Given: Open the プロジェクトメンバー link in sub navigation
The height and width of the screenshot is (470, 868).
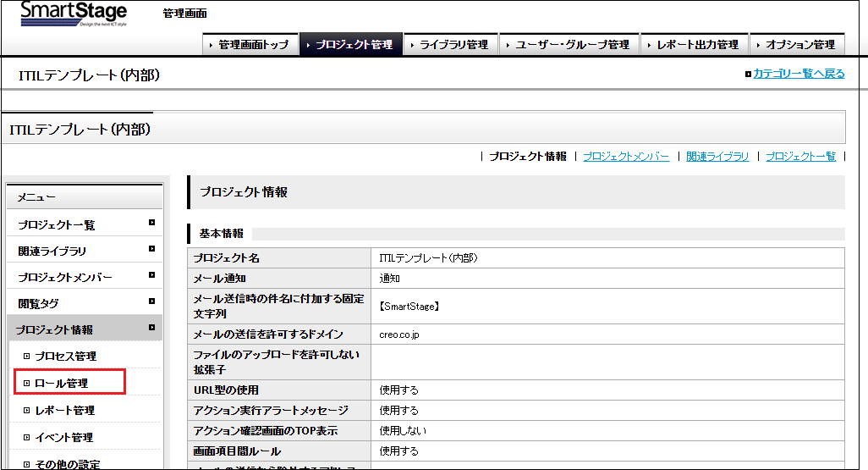Looking at the screenshot, I should (x=625, y=157).
